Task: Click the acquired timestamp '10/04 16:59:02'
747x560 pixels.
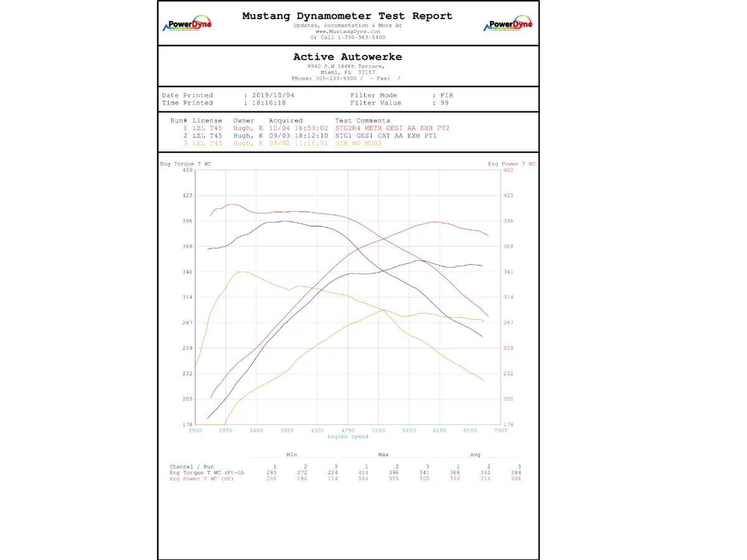Action: [298, 128]
